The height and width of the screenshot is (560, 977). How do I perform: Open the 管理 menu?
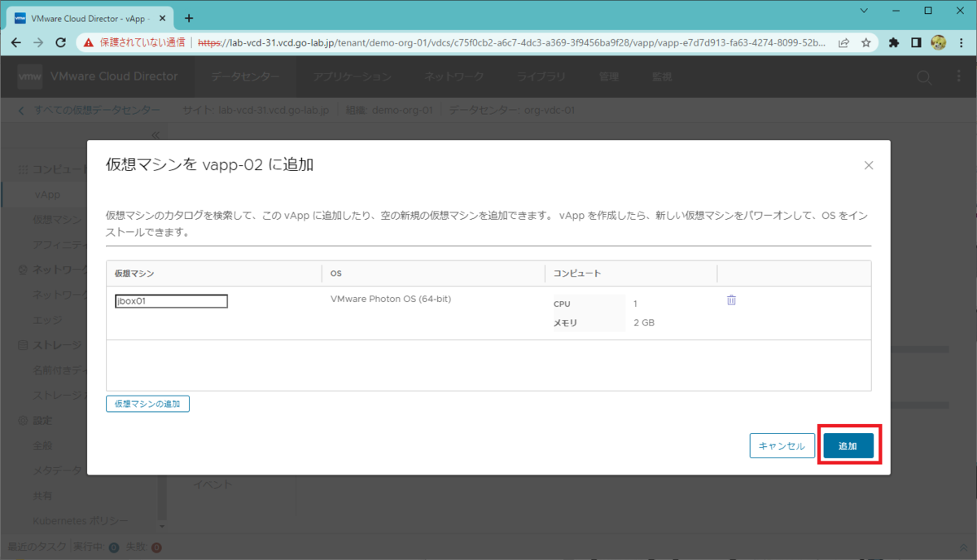[609, 77]
